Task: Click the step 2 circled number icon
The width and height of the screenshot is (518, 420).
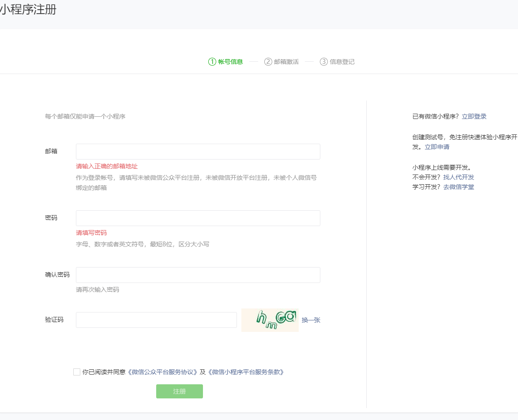Action: tap(268, 62)
